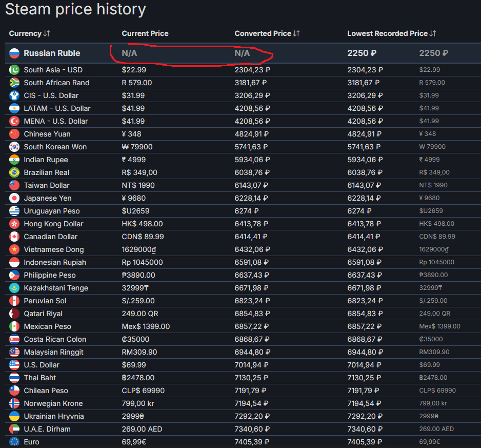481x448 pixels.
Task: Select the Indonesian Rupiah price Rp 1045000
Action: point(142,262)
